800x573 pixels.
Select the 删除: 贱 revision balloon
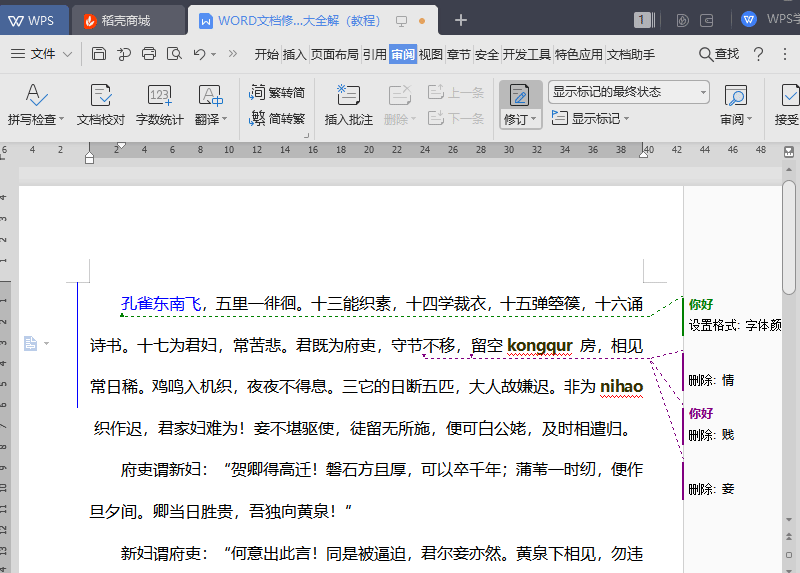(711, 435)
